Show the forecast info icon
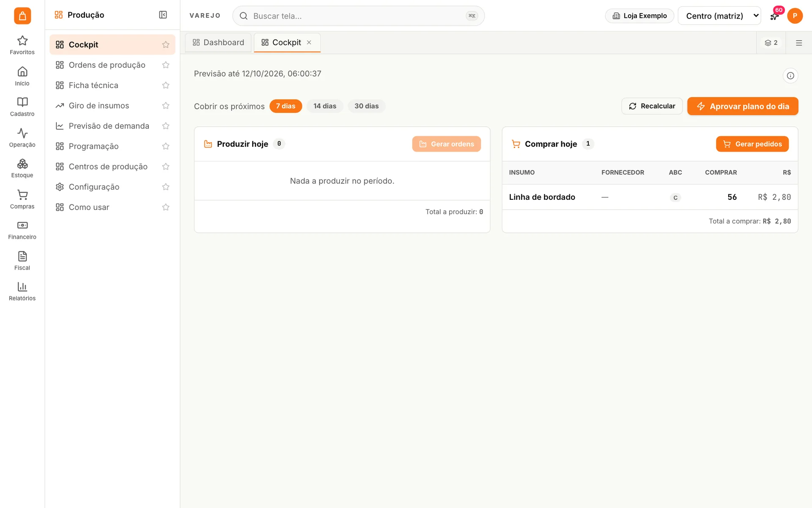 pos(790,76)
